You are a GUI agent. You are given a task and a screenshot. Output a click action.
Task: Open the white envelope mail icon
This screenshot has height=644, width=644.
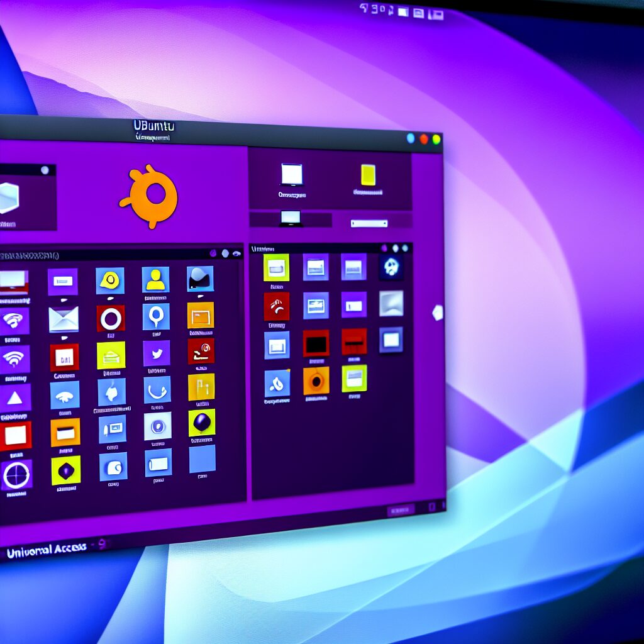coord(64,319)
